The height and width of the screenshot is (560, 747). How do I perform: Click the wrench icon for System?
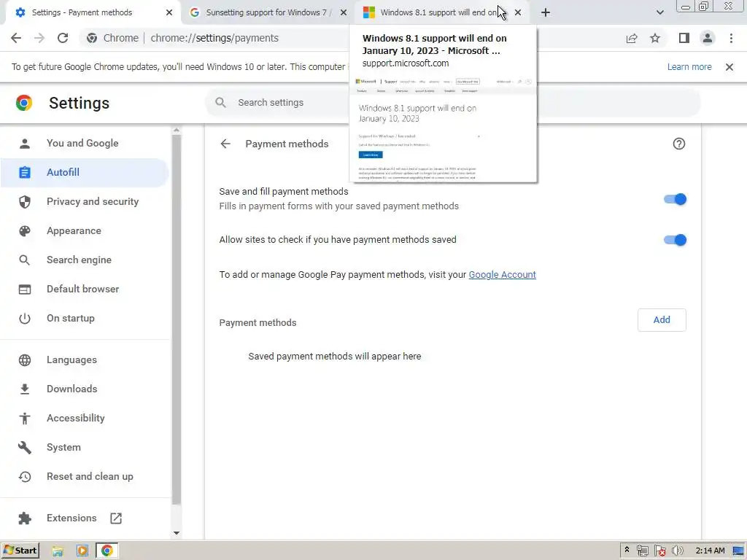coord(24,447)
